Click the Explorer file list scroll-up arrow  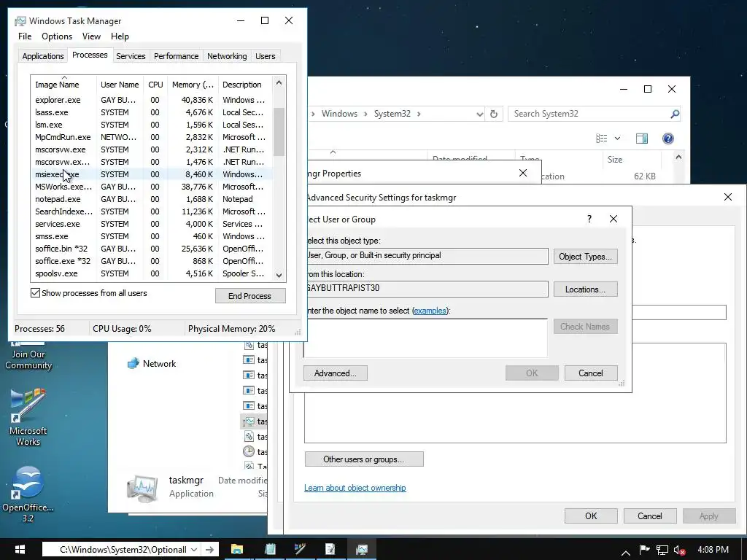click(x=678, y=157)
